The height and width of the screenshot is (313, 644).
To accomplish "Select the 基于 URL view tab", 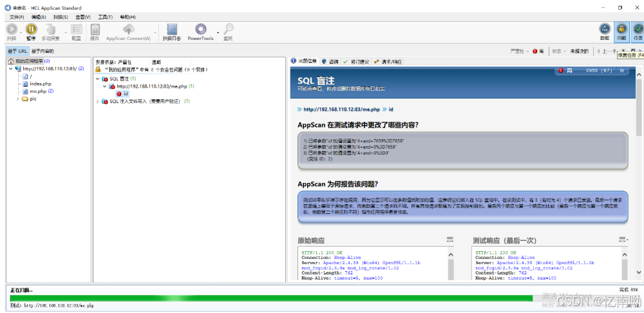I will [x=17, y=52].
